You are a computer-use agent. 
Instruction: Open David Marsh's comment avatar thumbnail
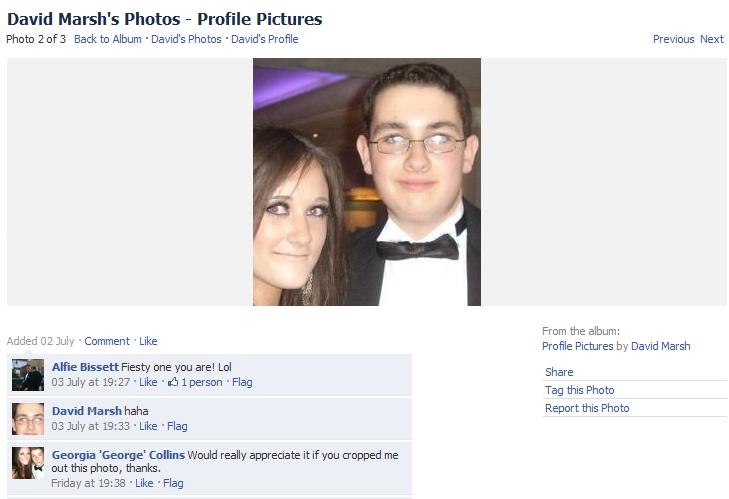click(28, 419)
